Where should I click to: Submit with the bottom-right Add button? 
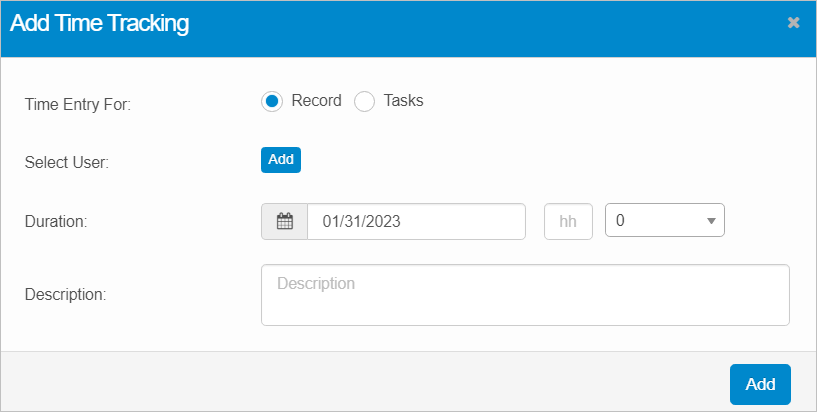tap(760, 385)
